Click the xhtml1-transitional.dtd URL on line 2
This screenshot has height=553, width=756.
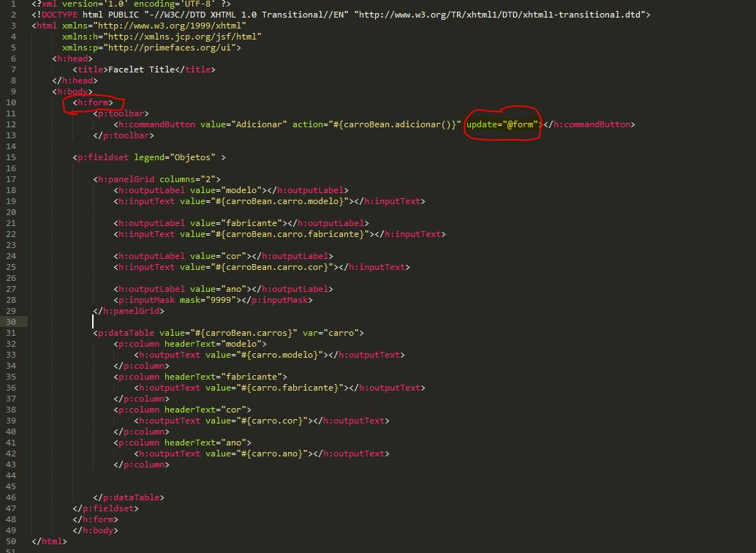[499, 15]
